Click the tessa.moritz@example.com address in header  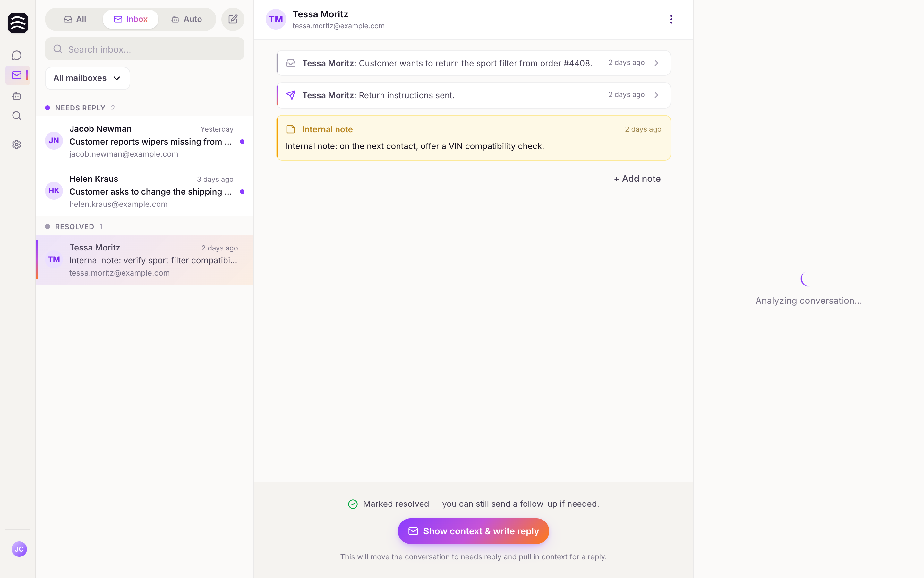pos(338,26)
